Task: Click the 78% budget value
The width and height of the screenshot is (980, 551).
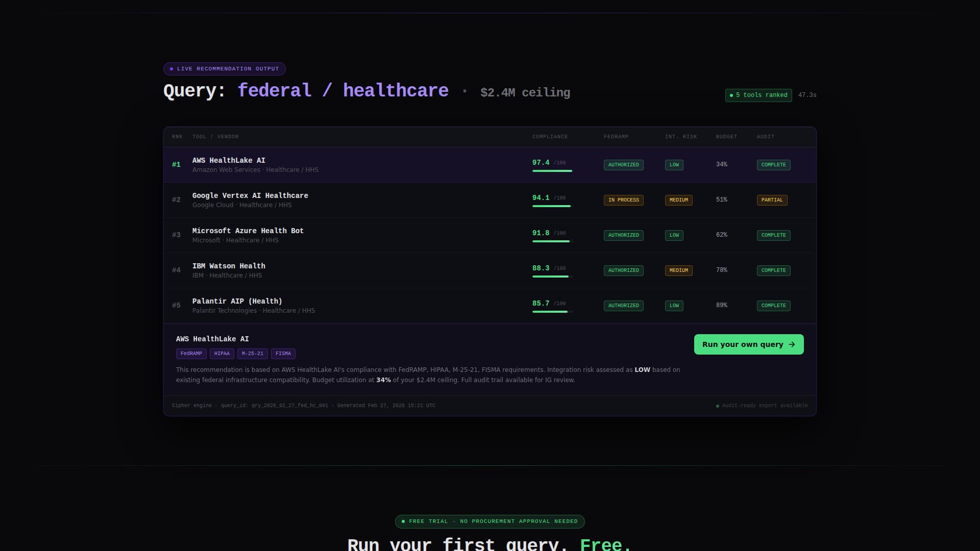Action: (722, 270)
